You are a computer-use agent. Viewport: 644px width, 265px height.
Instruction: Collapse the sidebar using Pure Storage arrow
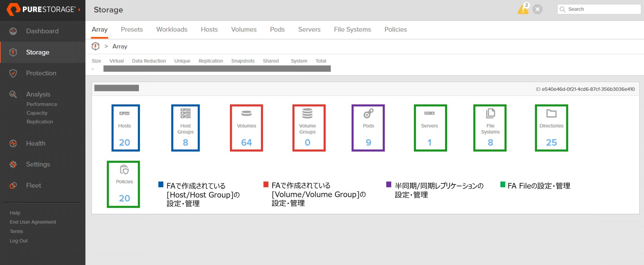coord(79,10)
